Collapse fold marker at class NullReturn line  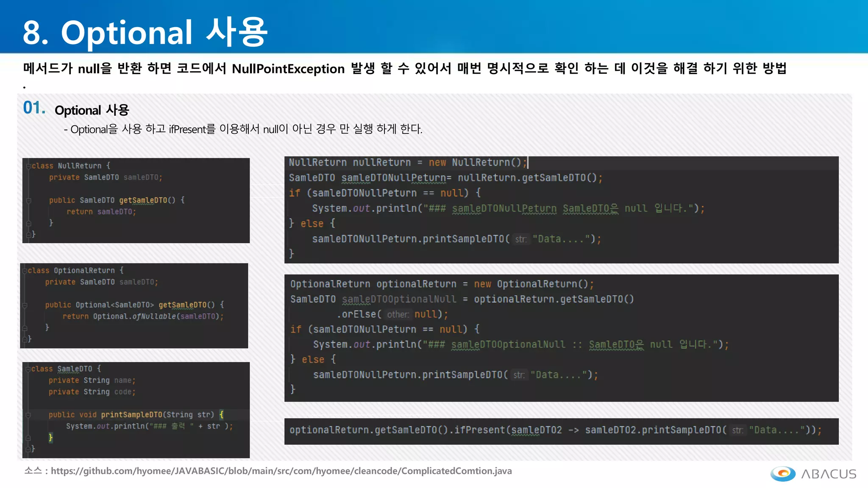pos(28,166)
